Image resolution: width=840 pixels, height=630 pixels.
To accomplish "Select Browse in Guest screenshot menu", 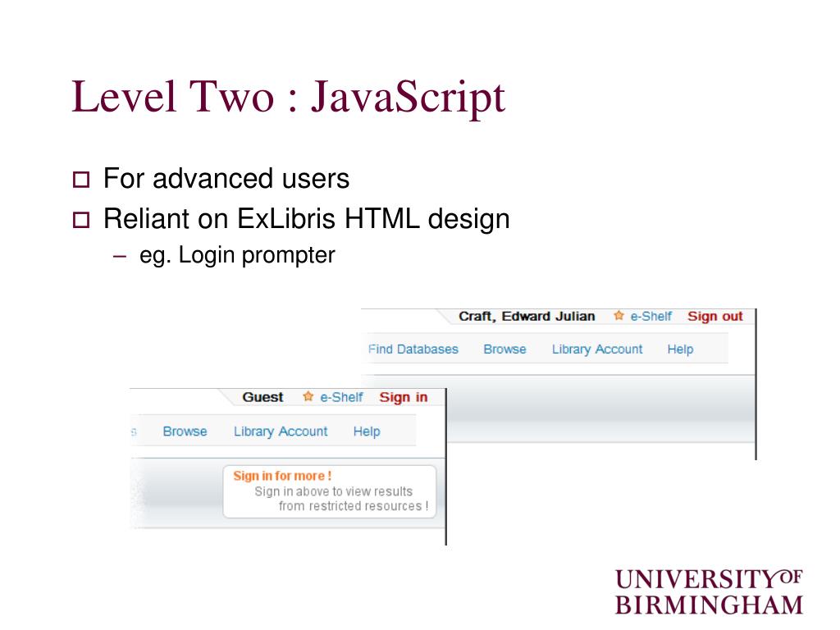I will click(x=185, y=431).
